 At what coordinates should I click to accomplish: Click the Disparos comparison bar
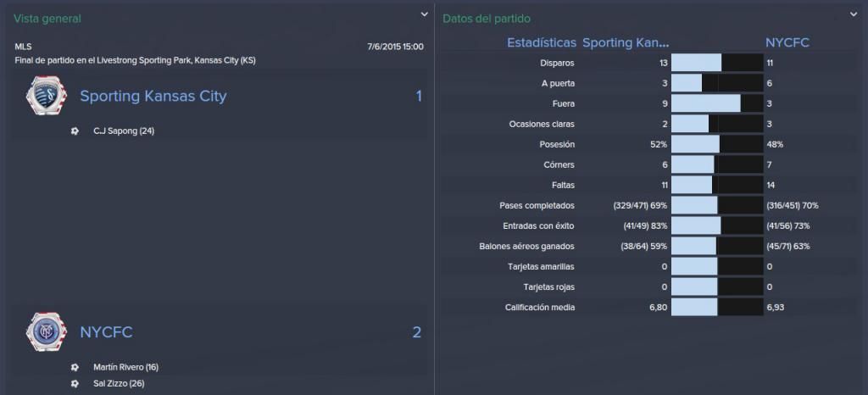click(x=717, y=63)
